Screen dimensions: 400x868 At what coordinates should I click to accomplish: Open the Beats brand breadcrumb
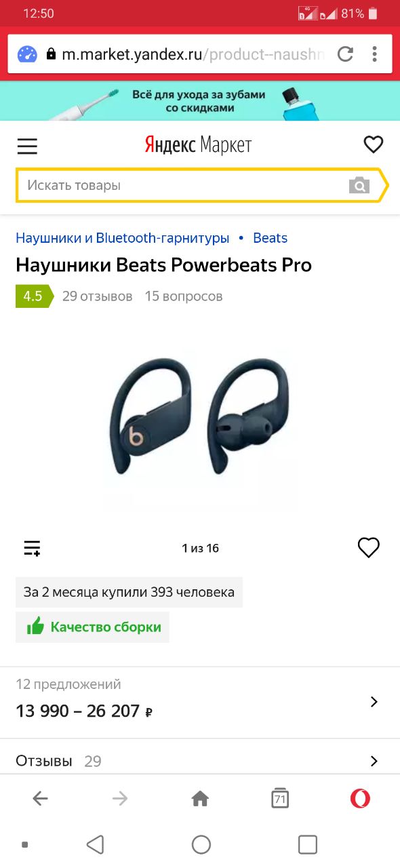coord(270,238)
